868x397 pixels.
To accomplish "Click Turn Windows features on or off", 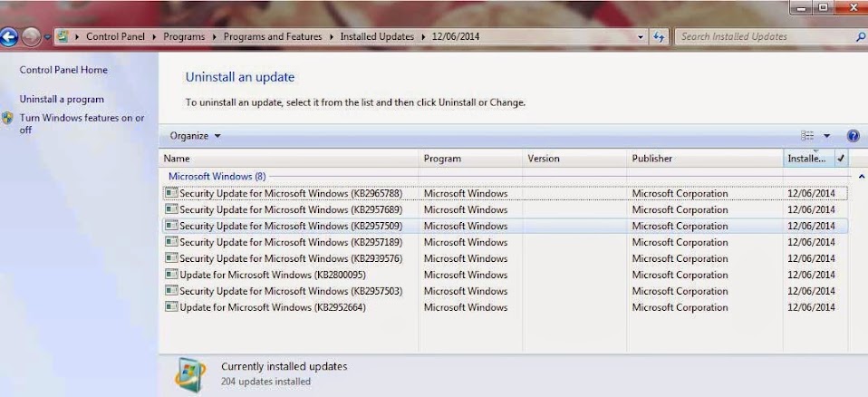I will tap(82, 123).
